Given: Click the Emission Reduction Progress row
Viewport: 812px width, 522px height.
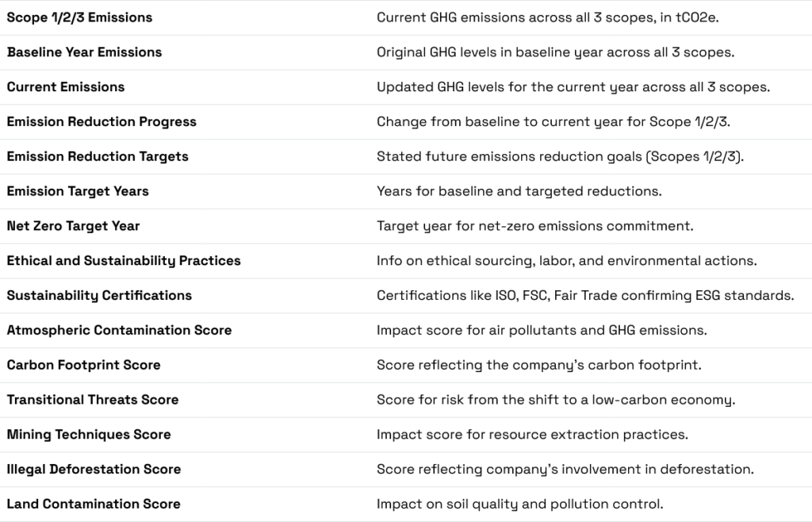Looking at the screenshot, I should pyautogui.click(x=101, y=122).
